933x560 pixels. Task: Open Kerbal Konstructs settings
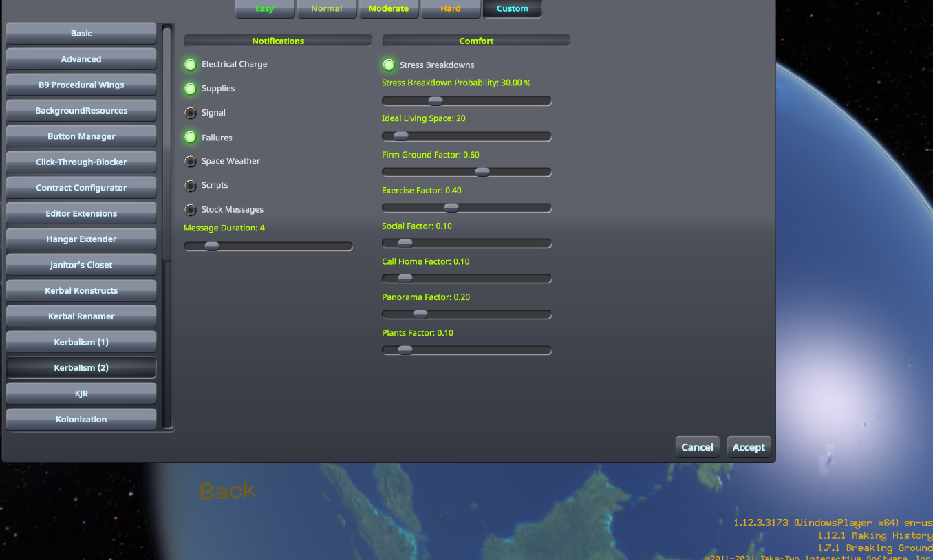click(81, 291)
